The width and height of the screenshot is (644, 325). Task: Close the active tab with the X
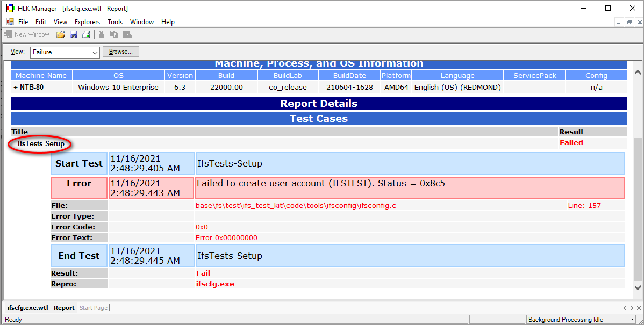pyautogui.click(x=639, y=308)
